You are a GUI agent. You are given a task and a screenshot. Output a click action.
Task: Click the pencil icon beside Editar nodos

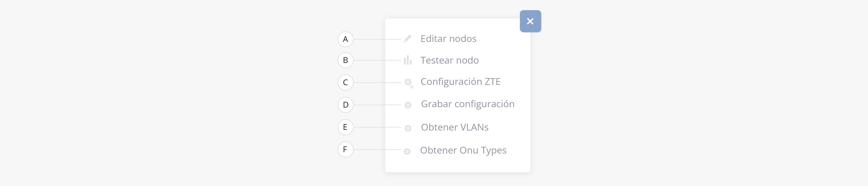(407, 39)
